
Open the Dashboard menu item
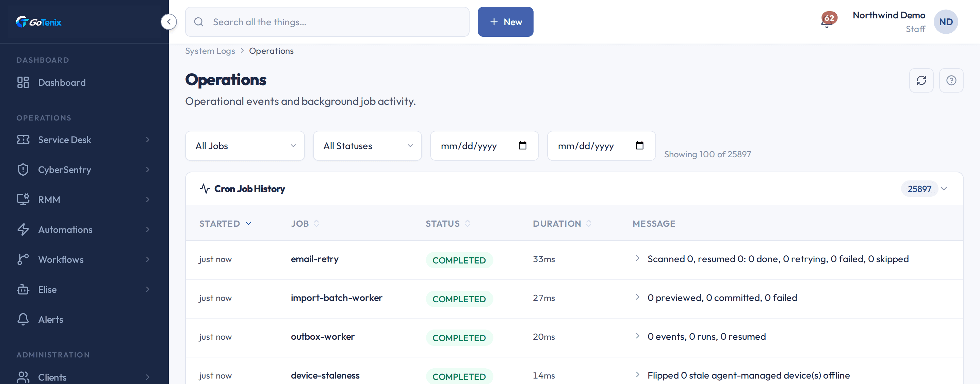(x=84, y=83)
